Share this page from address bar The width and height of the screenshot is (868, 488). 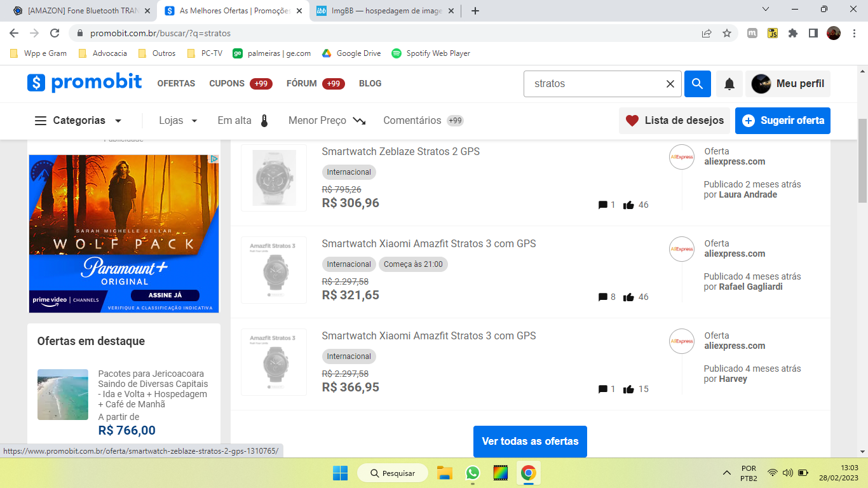point(707,33)
